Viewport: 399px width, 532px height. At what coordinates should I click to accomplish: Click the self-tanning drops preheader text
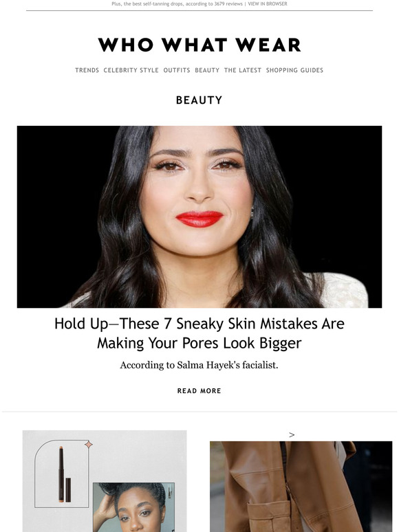pyautogui.click(x=177, y=3)
